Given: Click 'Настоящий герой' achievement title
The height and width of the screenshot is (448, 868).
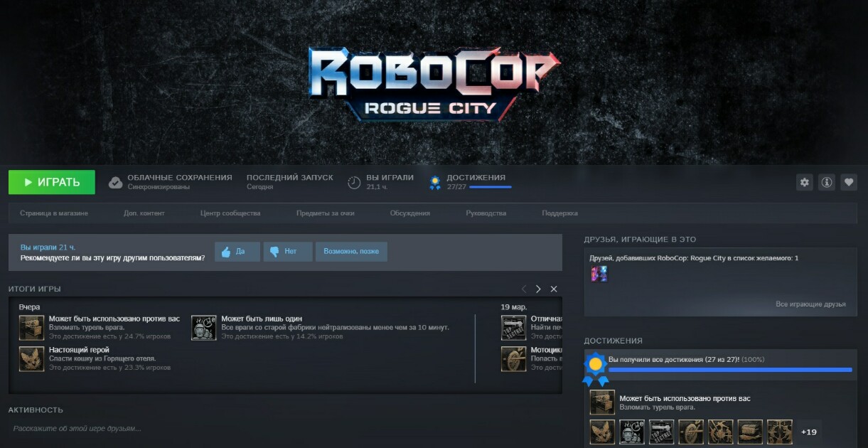Looking at the screenshot, I should pyautogui.click(x=79, y=350).
